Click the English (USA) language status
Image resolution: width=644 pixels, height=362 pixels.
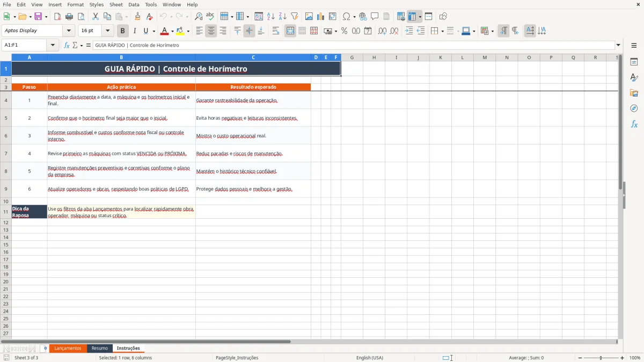coord(370,358)
